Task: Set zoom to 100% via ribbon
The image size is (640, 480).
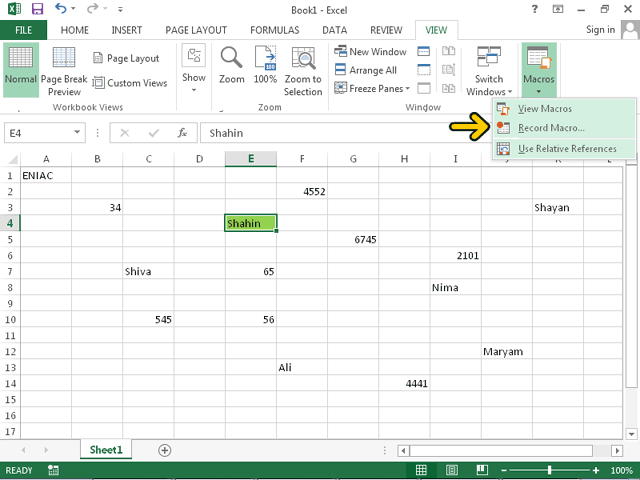Action: tap(265, 66)
